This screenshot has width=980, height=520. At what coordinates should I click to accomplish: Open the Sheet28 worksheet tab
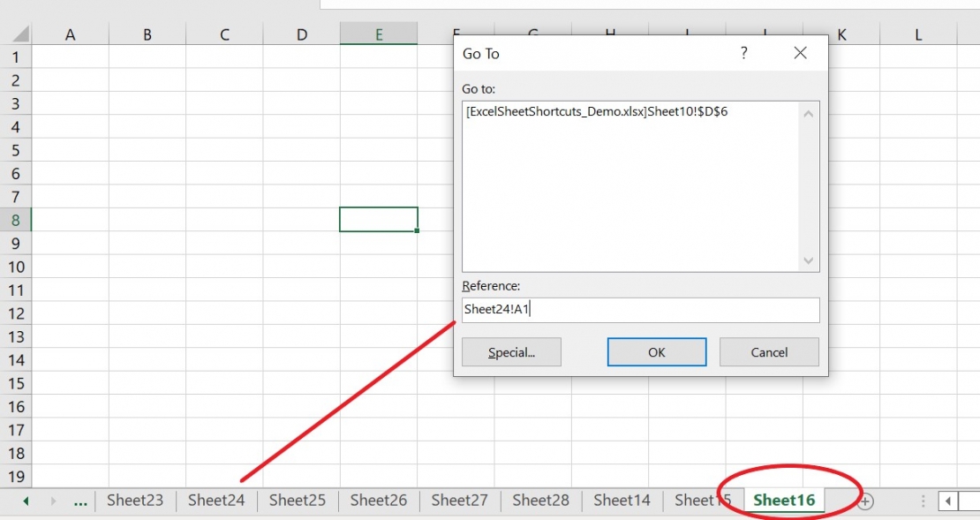tap(540, 501)
